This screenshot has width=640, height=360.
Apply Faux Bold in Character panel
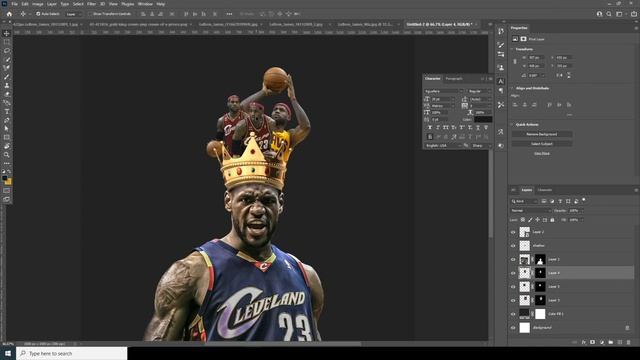pos(430,128)
